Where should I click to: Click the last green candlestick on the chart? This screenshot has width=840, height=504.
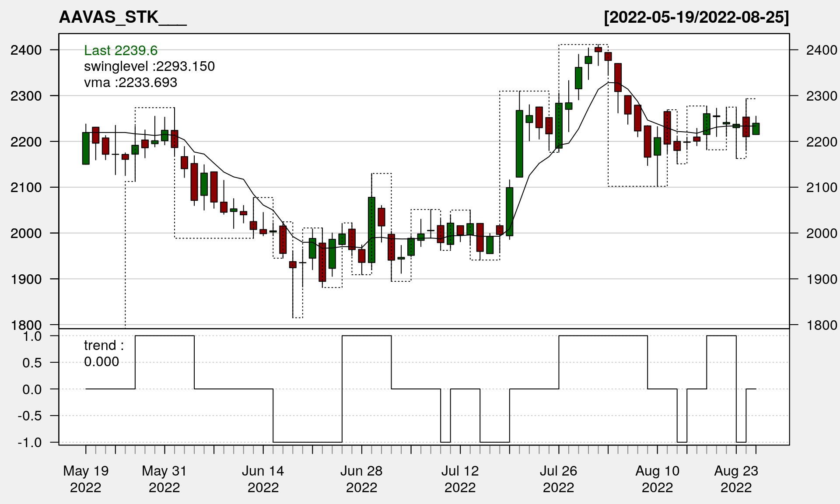point(756,129)
